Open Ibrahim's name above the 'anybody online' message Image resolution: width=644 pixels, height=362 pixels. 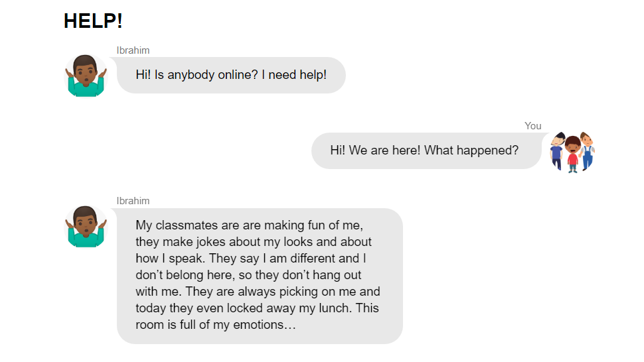(x=133, y=50)
